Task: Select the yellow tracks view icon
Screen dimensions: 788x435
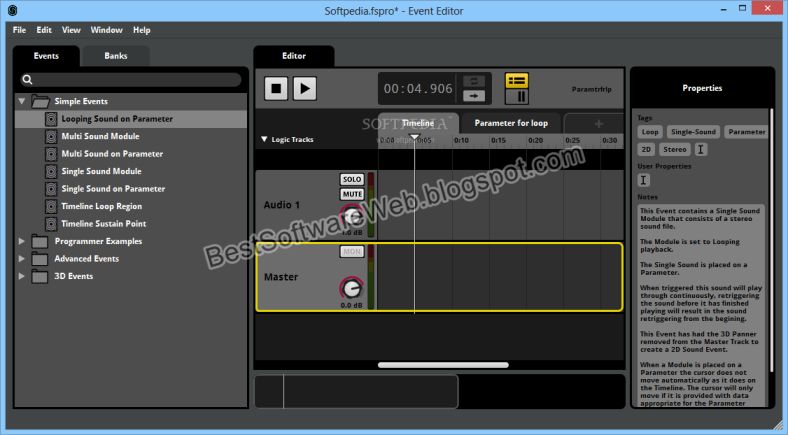Action: click(517, 80)
